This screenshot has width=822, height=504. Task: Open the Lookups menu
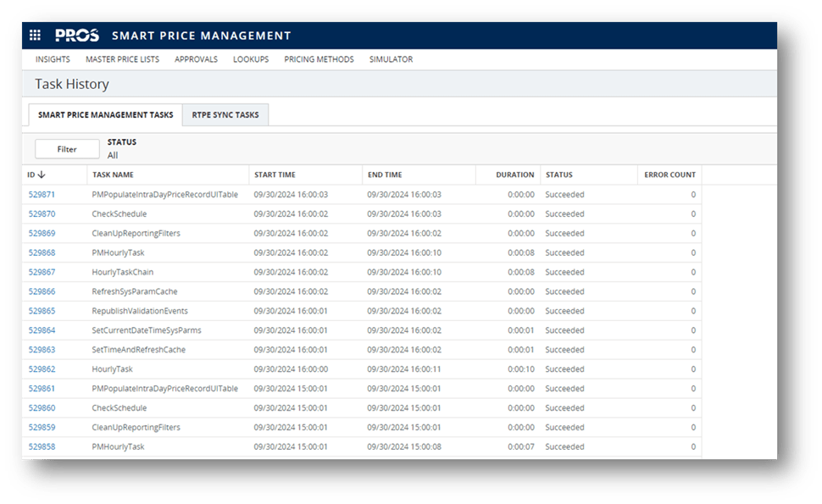(251, 59)
